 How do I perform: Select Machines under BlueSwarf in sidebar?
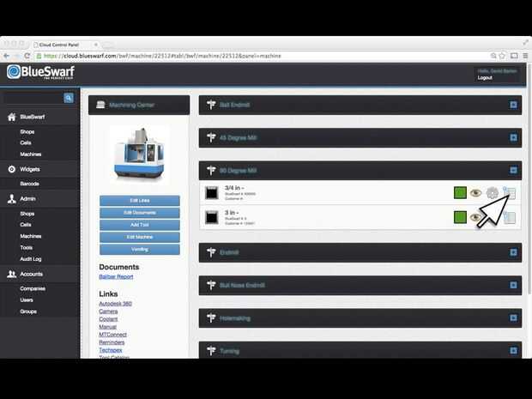pyautogui.click(x=31, y=154)
